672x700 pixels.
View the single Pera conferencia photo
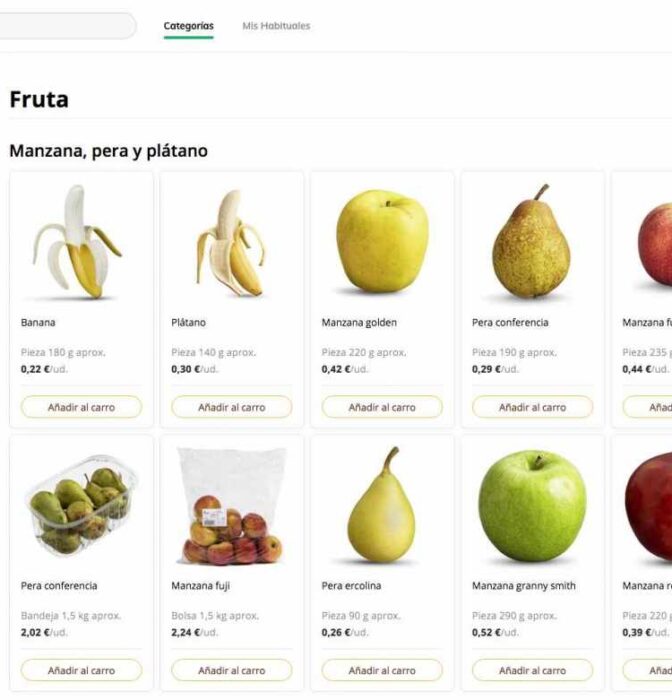(x=532, y=243)
